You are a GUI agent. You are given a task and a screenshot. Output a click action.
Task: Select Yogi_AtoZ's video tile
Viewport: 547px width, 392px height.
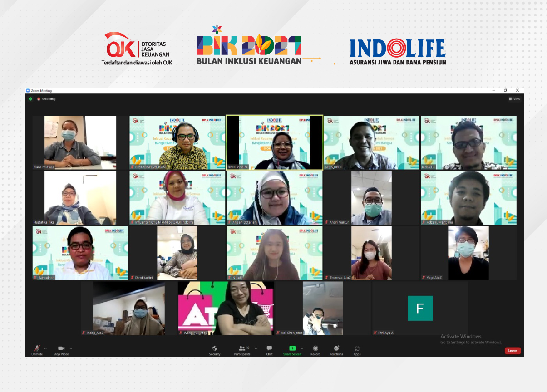pyautogui.click(x=468, y=253)
